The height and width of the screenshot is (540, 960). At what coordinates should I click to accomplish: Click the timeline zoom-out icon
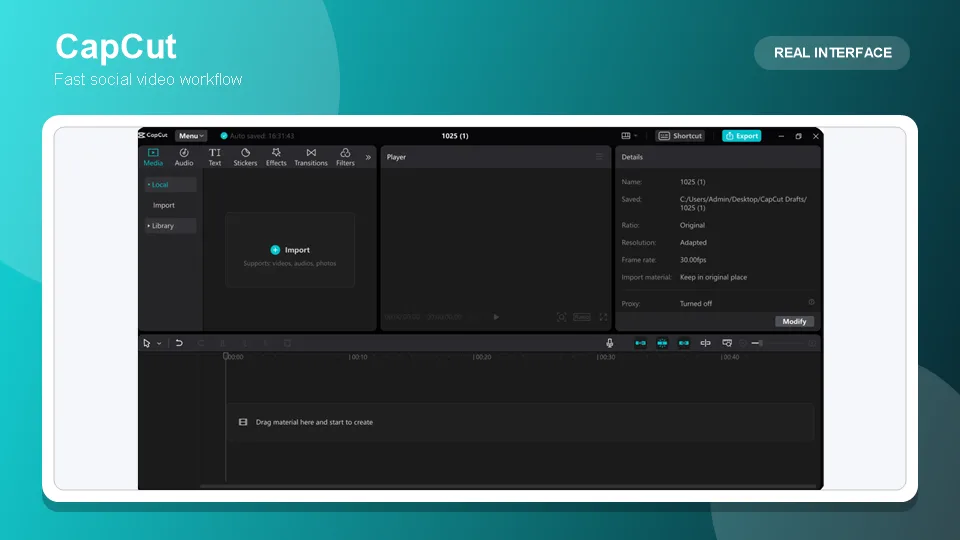tap(743, 343)
